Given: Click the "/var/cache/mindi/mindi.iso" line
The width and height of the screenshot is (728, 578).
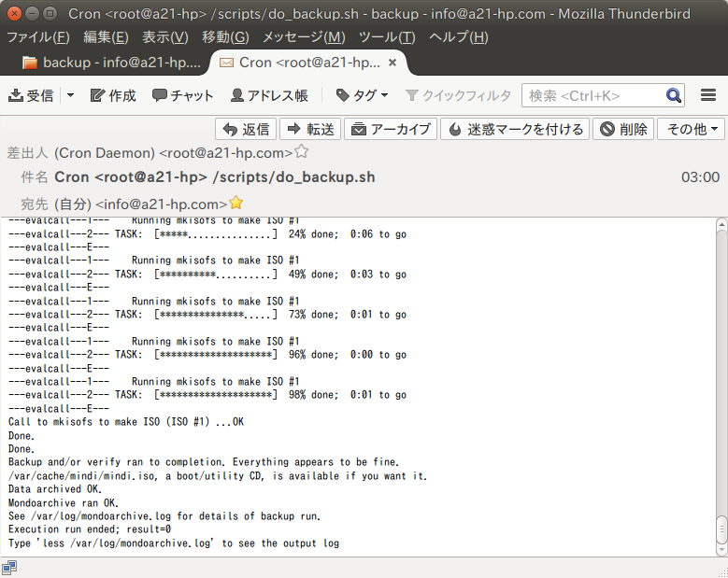Looking at the screenshot, I should tap(218, 476).
